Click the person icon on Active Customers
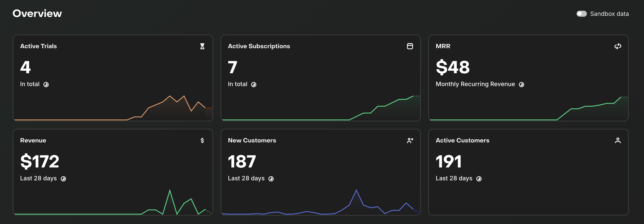The width and height of the screenshot is (644, 224). pyautogui.click(x=618, y=140)
